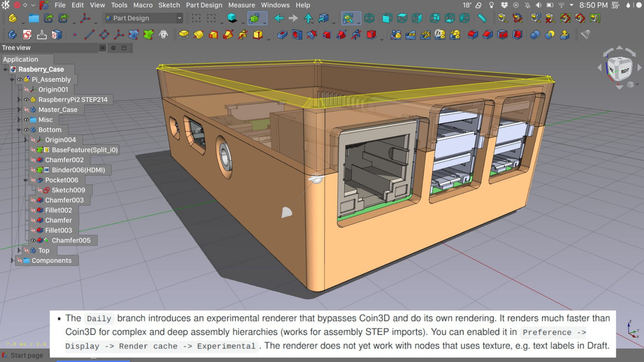Toggle visibility of the Misc folder
This screenshot has height=362, width=644.
click(26, 120)
